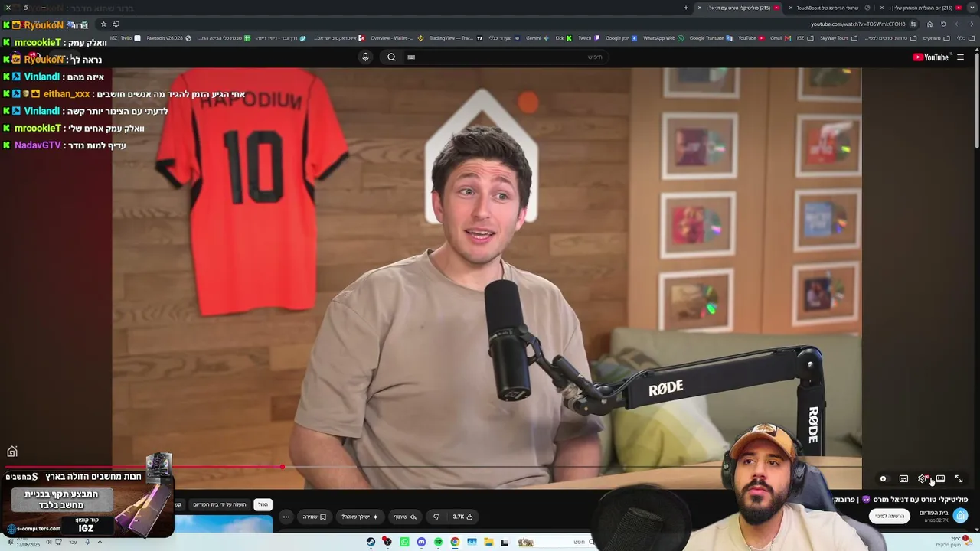Focus the YouTube search input field
Screen dimensions: 980x551
click(505, 57)
